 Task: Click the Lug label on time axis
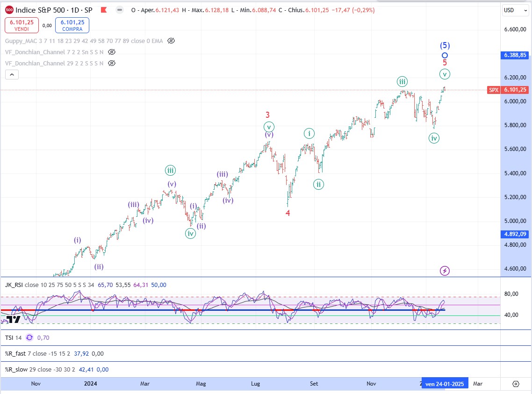coord(256,384)
